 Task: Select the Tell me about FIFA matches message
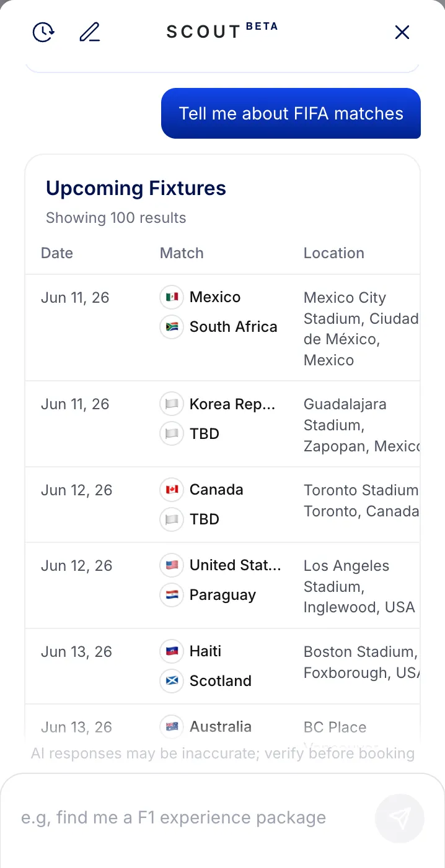point(291,113)
